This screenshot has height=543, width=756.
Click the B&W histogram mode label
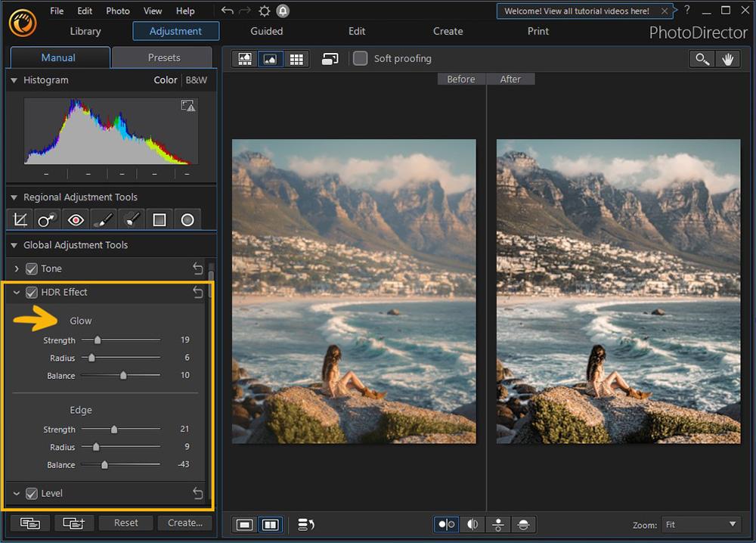click(197, 79)
